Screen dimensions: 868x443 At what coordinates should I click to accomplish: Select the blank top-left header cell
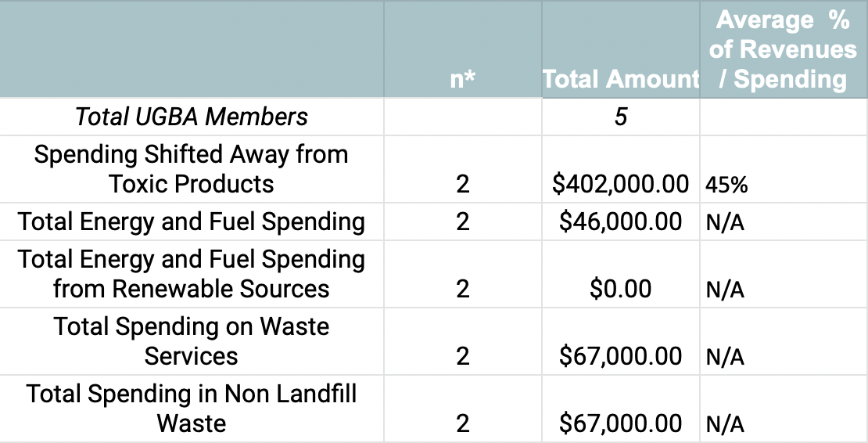point(192,49)
